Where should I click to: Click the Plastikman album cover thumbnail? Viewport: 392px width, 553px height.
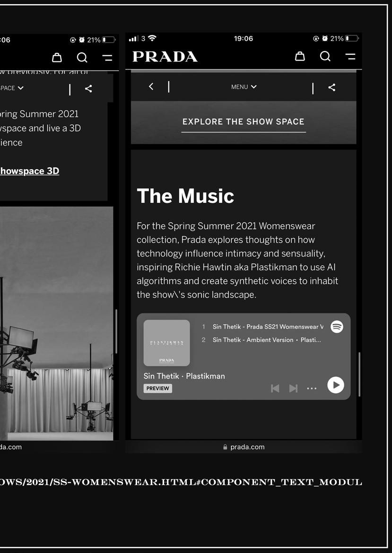(x=166, y=343)
